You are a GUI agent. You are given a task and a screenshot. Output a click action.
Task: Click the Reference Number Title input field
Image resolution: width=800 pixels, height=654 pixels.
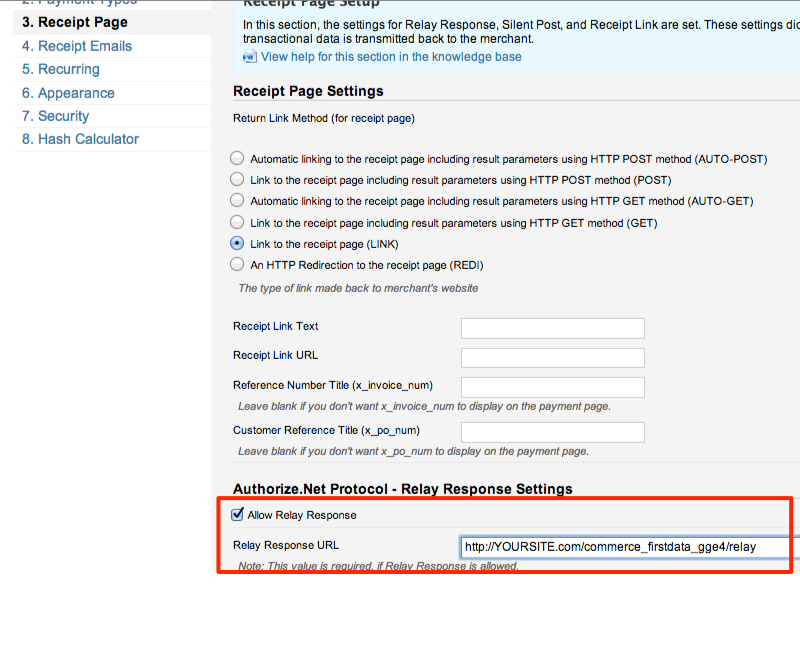tap(552, 387)
